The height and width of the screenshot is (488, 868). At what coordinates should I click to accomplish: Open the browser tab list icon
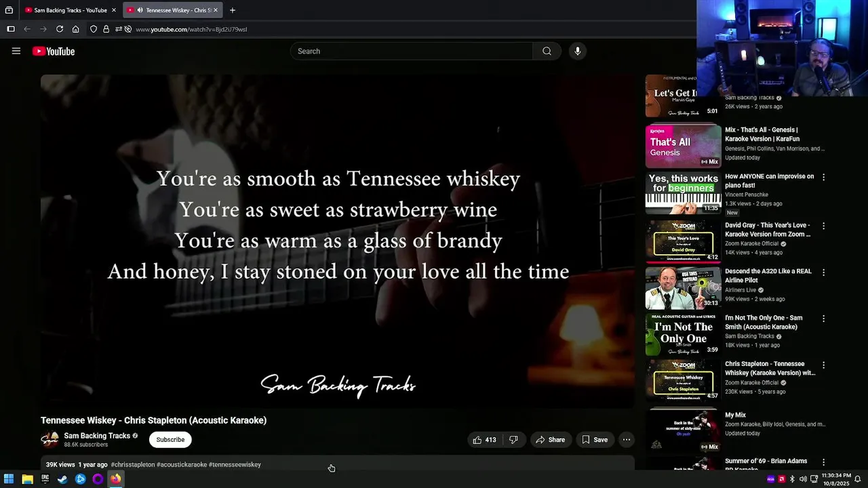pos(9,10)
